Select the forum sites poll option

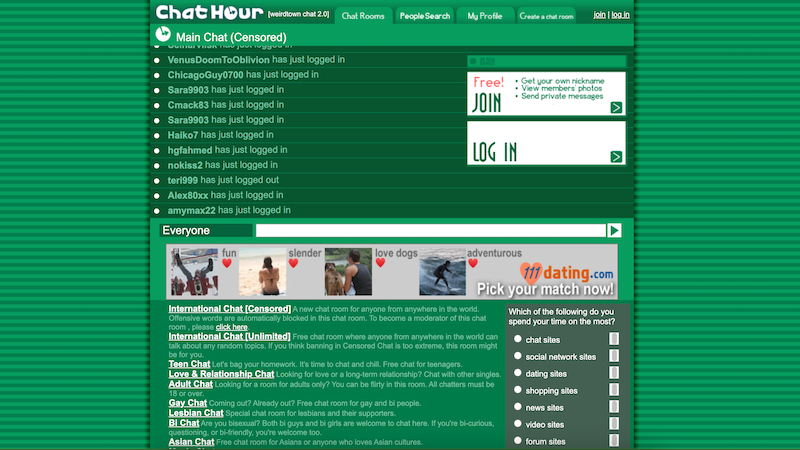(x=518, y=440)
